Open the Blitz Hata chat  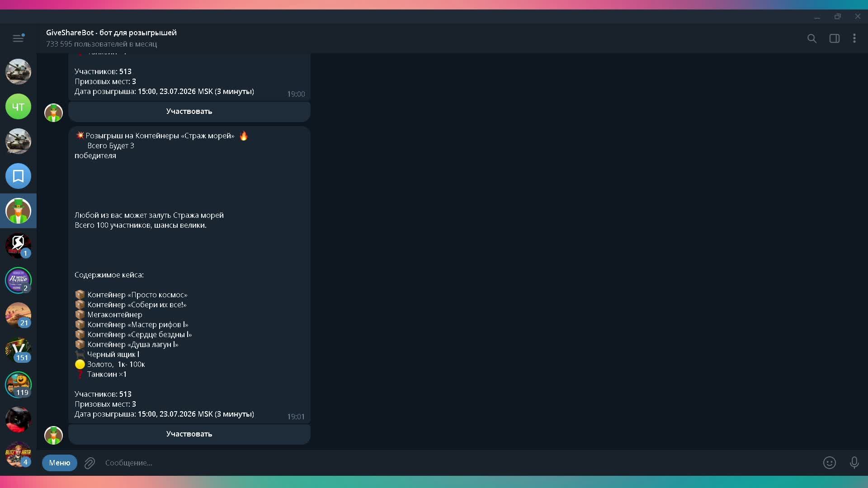[x=18, y=454]
